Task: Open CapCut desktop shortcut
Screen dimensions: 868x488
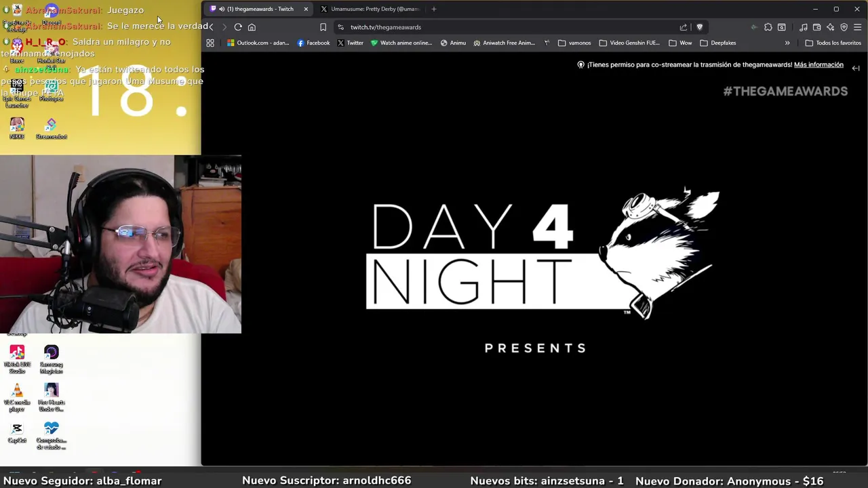Action: [17, 432]
